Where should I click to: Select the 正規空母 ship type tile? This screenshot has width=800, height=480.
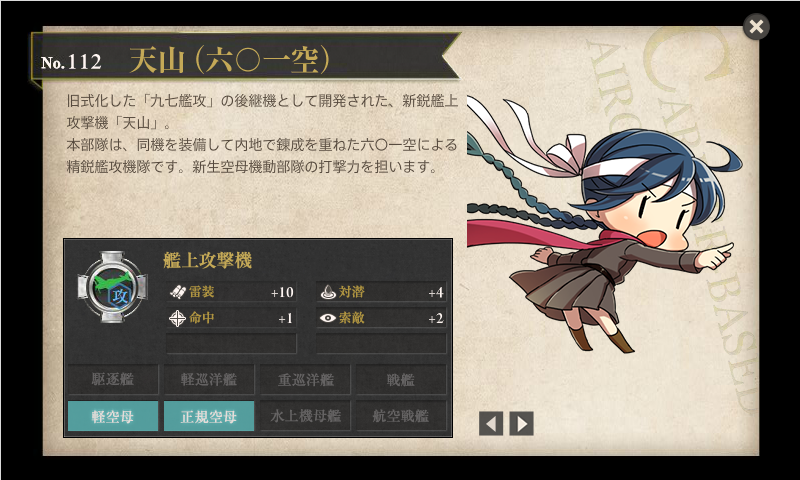point(209,416)
